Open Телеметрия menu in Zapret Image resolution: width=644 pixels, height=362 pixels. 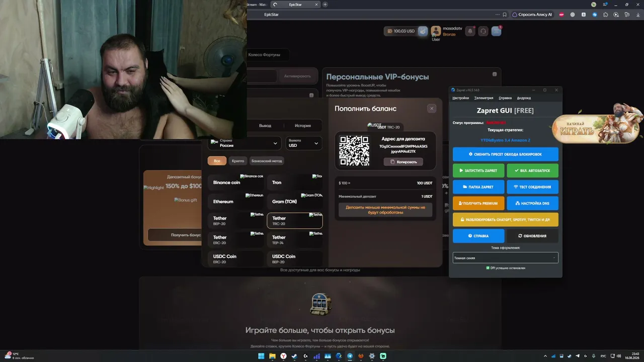pyautogui.click(x=484, y=98)
